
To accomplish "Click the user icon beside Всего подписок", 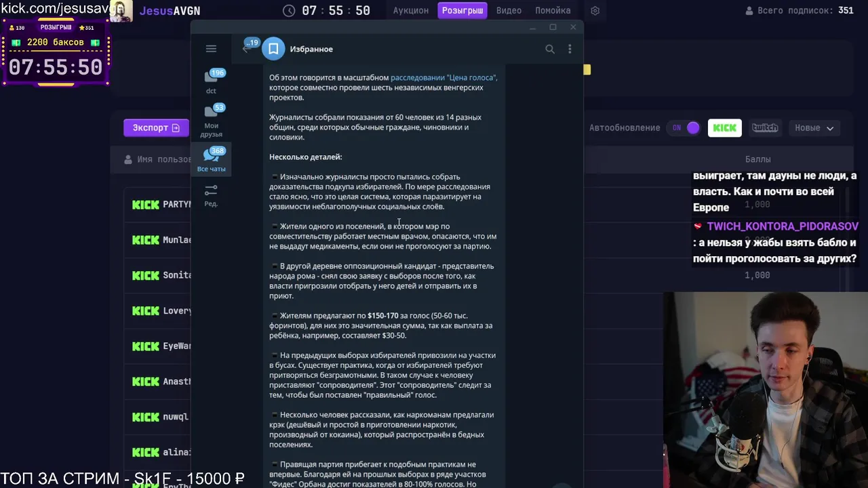I will (749, 11).
